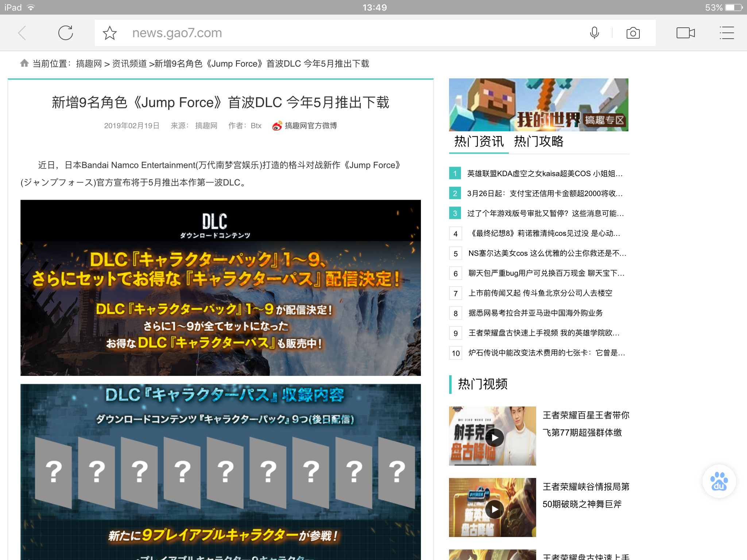This screenshot has width=747, height=560.
Task: Bookmark page using the star icon
Action: point(109,33)
